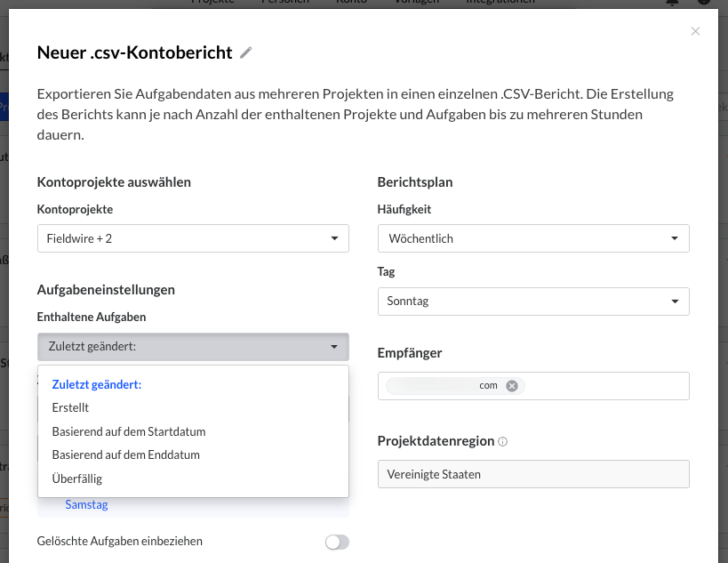
Task: Click the Samstag link
Action: pos(86,505)
